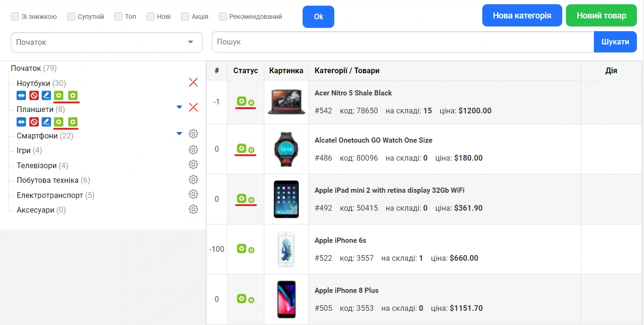Open the Початок category dropdown
Image resolution: width=644 pixels, height=325 pixels.
pos(106,42)
